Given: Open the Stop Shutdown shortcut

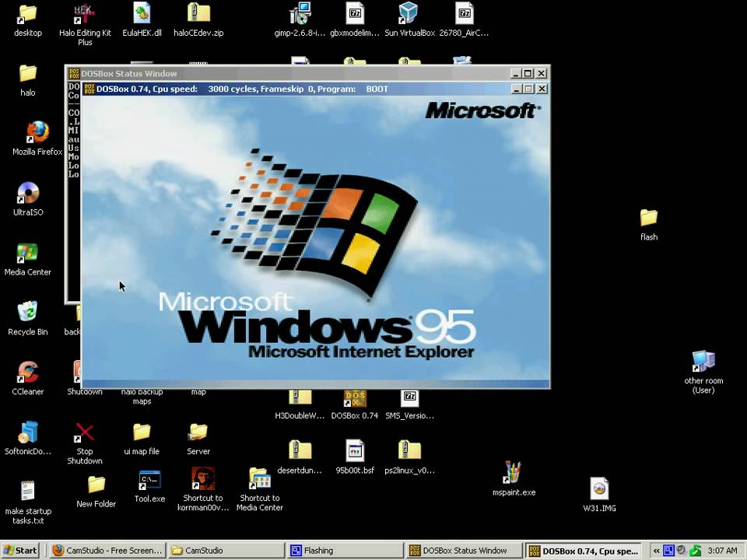Looking at the screenshot, I should coord(85,432).
